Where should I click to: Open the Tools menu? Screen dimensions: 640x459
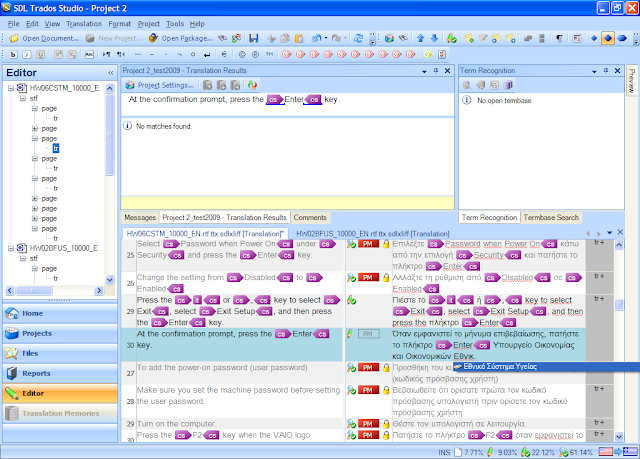pos(175,24)
